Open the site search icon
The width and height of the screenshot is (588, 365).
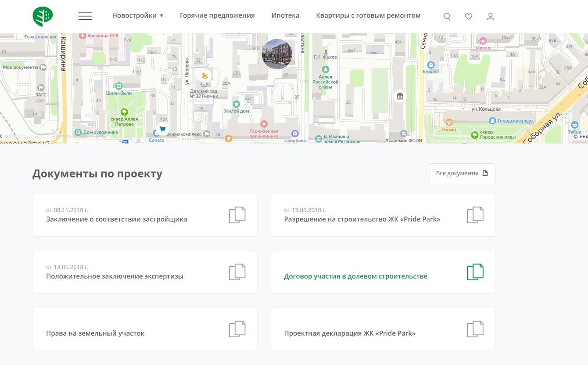coord(447,17)
